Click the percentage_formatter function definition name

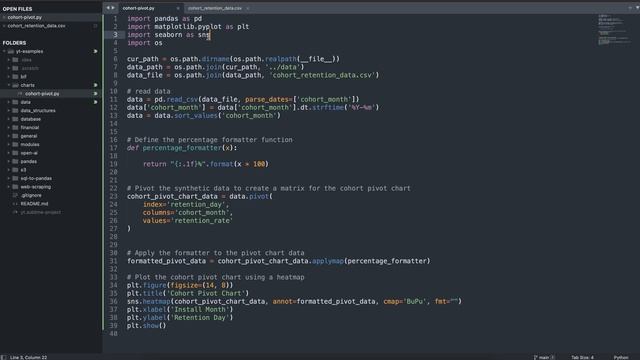pyautogui.click(x=182, y=148)
